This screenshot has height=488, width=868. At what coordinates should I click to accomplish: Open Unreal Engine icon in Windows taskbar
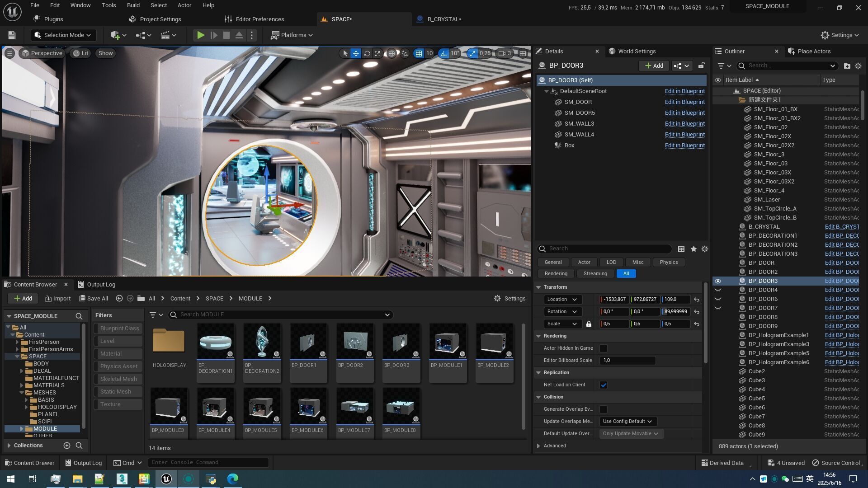tap(166, 479)
